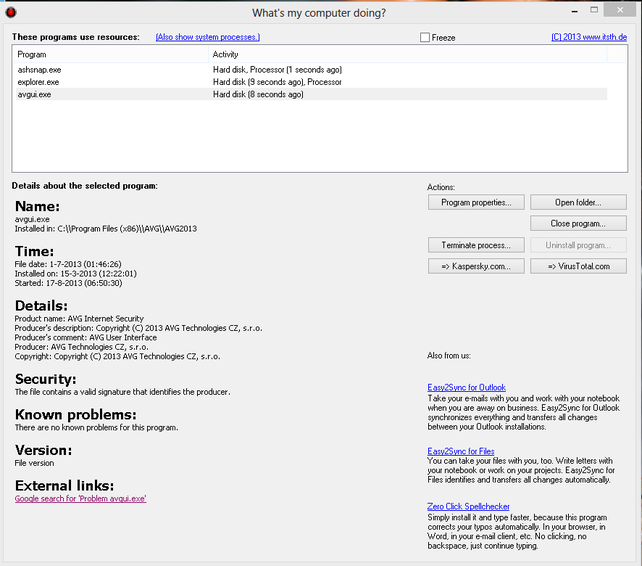Click 'Product name: AVG Internet Security' text
The image size is (642, 566).
click(x=79, y=319)
